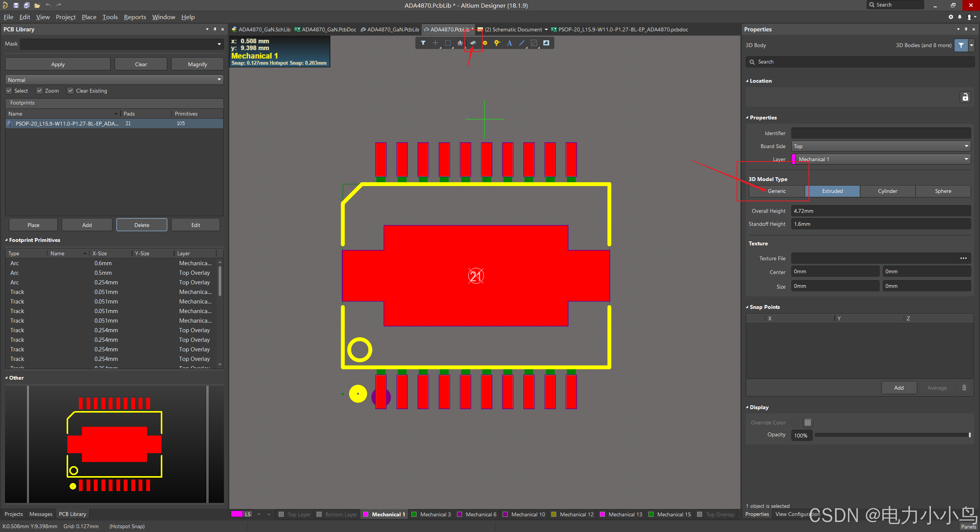Select the PSOP-20 footprint row
980x532 pixels.
point(114,123)
